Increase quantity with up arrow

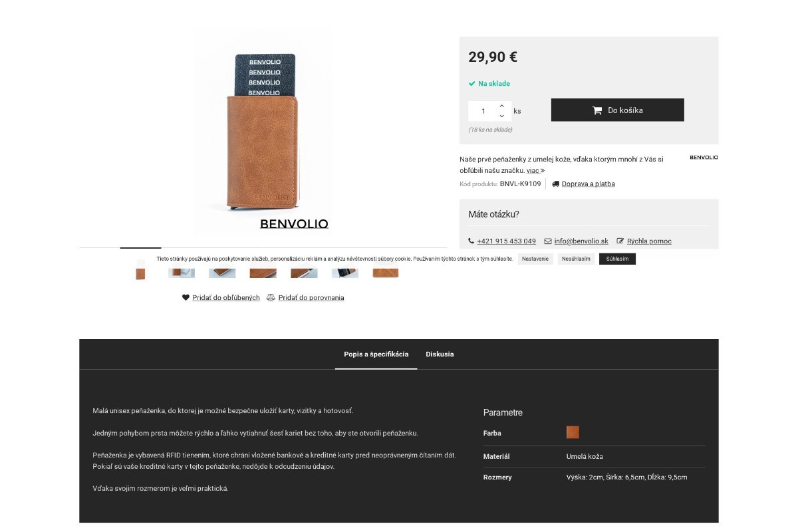pos(502,106)
